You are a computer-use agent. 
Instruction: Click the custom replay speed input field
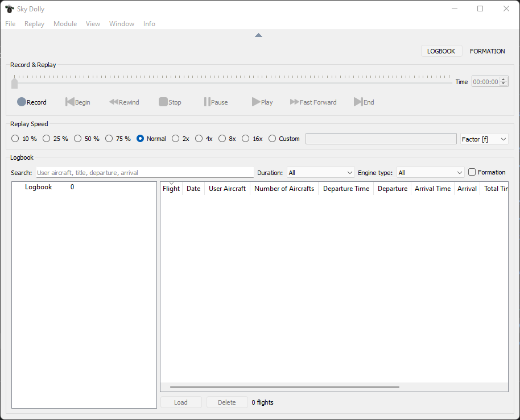click(381, 139)
